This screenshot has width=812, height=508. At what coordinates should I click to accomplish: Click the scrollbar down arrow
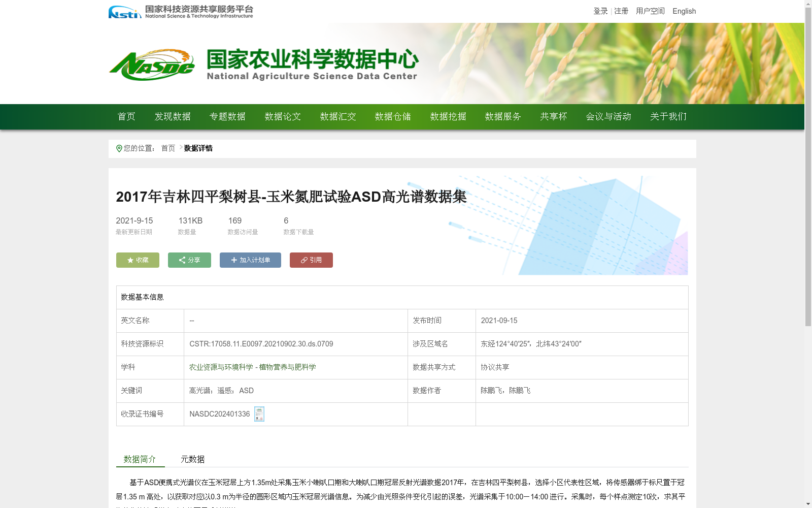point(808,504)
